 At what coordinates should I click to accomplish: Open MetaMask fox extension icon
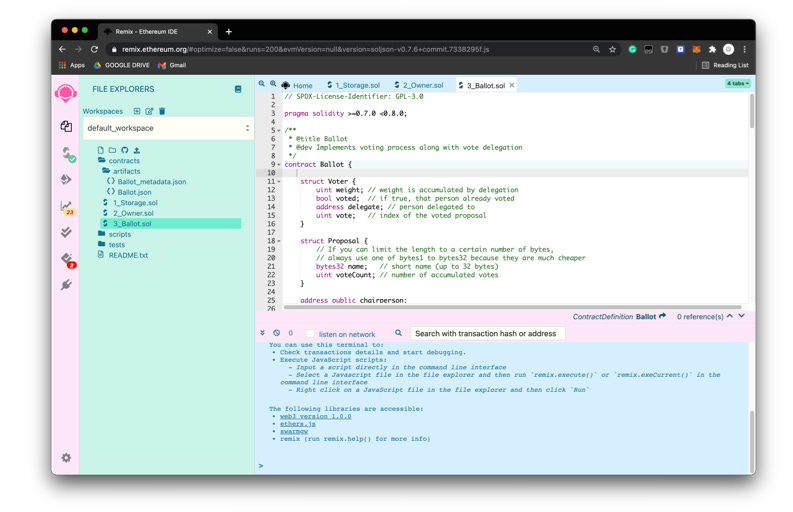pyautogui.click(x=696, y=49)
